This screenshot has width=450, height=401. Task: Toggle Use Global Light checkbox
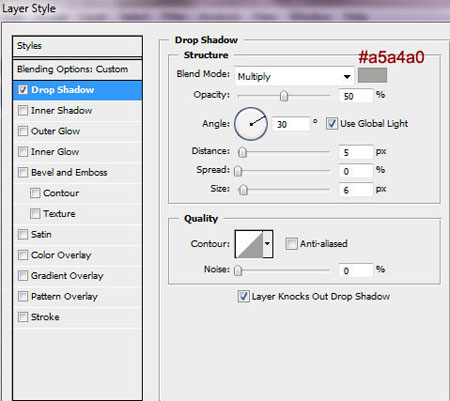click(332, 124)
